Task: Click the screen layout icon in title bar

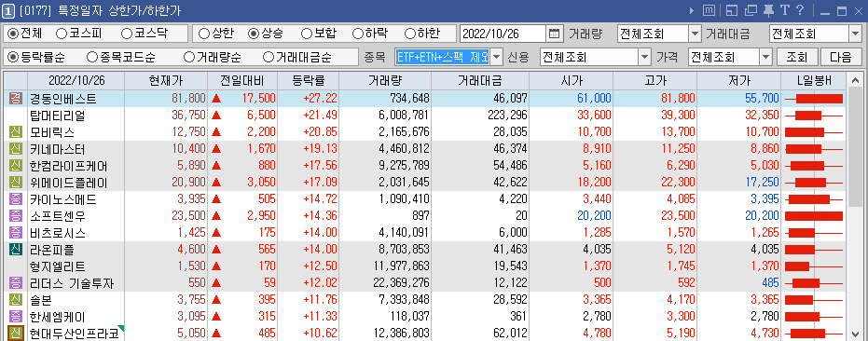Action: point(732,10)
